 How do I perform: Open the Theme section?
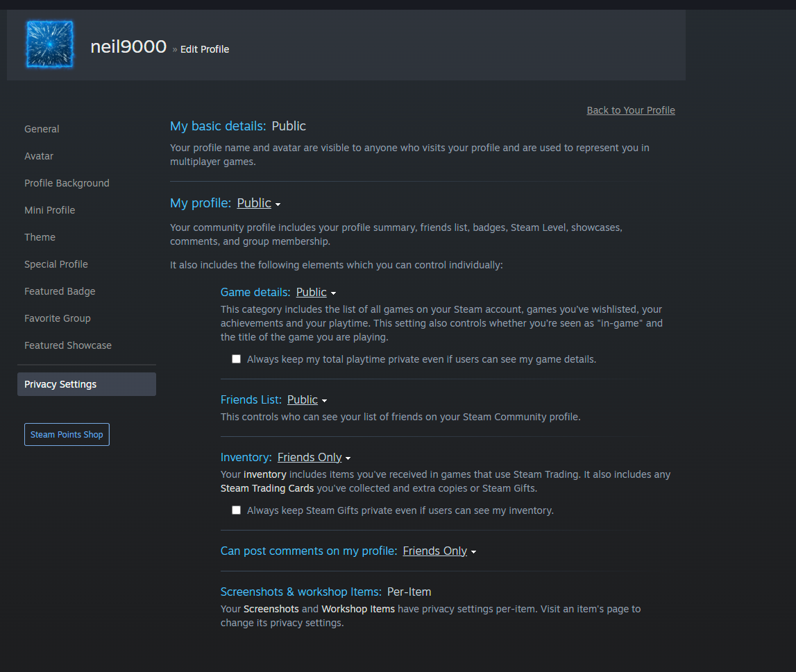pyautogui.click(x=40, y=237)
